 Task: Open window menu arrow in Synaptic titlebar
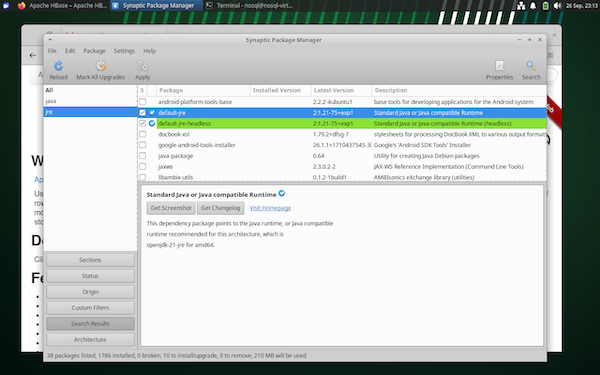point(50,40)
